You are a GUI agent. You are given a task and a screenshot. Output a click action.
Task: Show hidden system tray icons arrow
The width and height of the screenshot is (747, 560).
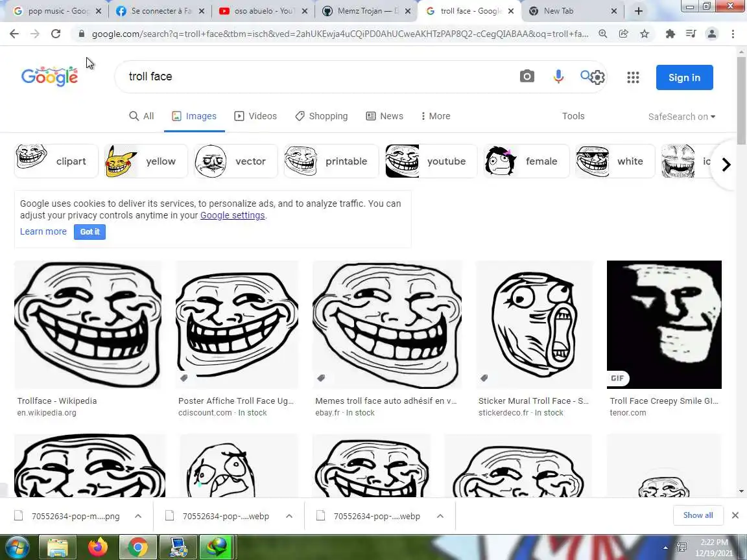pyautogui.click(x=665, y=548)
